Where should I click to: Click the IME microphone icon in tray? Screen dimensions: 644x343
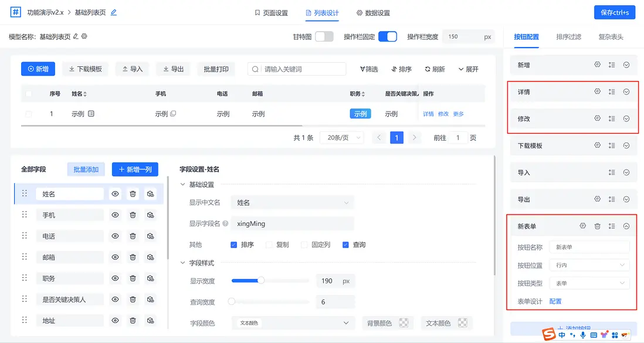(x=583, y=335)
